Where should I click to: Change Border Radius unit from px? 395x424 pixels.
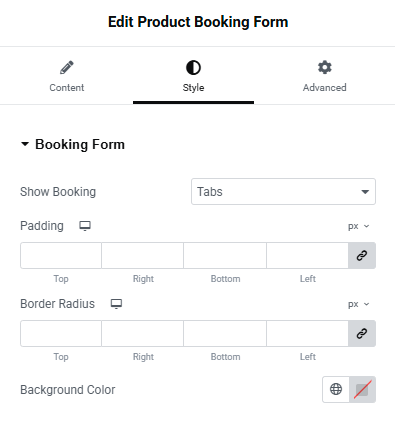[359, 304]
